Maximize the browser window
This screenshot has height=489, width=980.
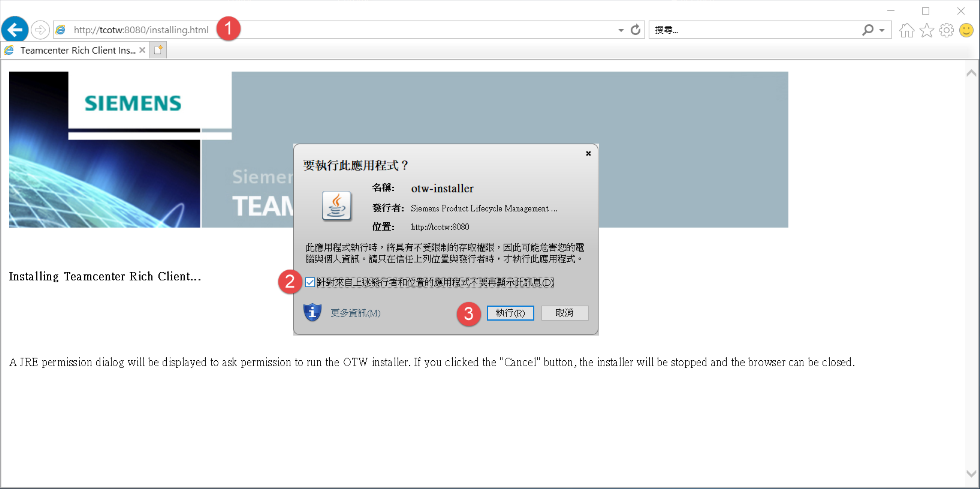(x=926, y=11)
